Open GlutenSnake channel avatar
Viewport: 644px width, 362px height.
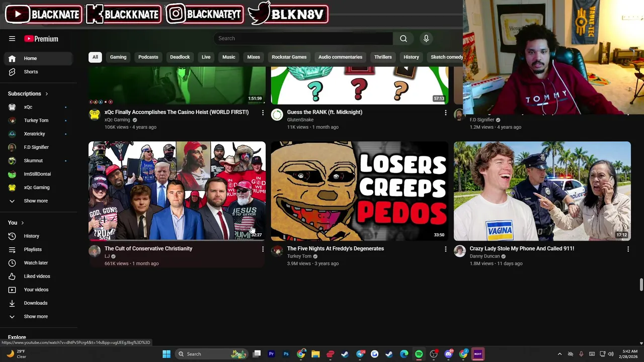pyautogui.click(x=277, y=115)
